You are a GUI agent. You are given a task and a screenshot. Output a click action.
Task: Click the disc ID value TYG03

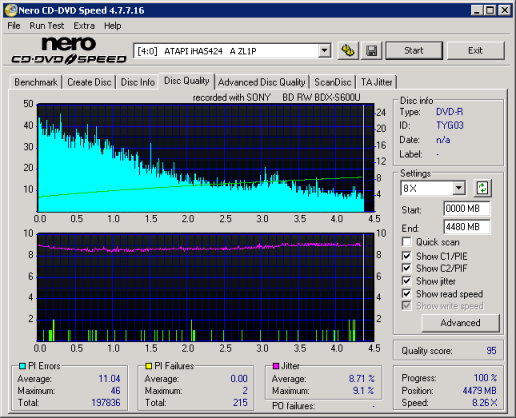click(x=450, y=125)
